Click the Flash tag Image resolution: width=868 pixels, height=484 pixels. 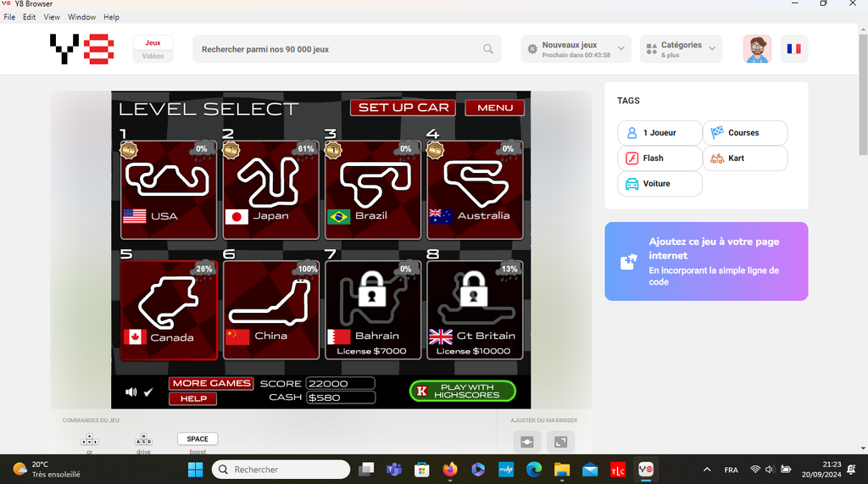point(659,159)
